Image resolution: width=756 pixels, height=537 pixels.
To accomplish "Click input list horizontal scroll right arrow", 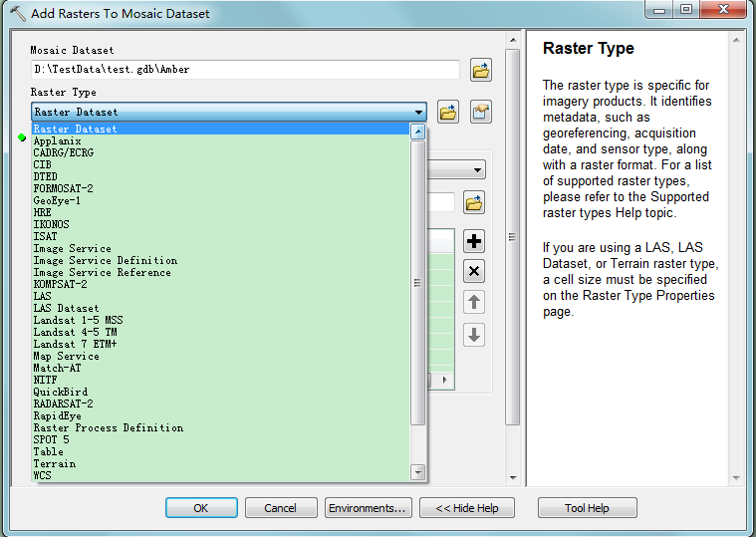I will tap(444, 380).
